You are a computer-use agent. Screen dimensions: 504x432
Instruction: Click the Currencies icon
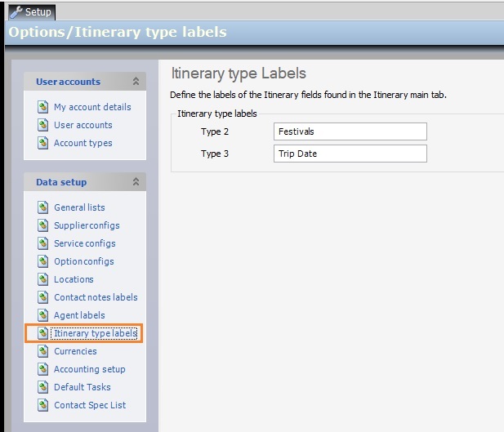click(x=43, y=351)
